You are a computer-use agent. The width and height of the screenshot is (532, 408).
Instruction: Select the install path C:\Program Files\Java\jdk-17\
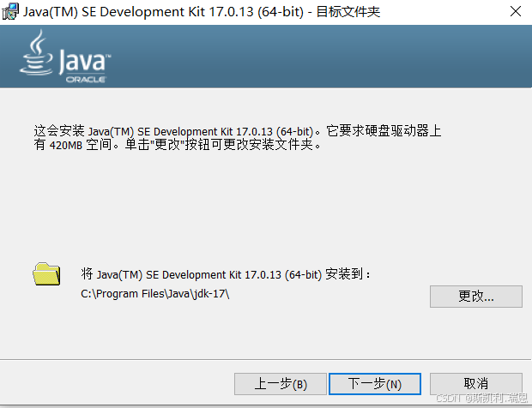(155, 294)
